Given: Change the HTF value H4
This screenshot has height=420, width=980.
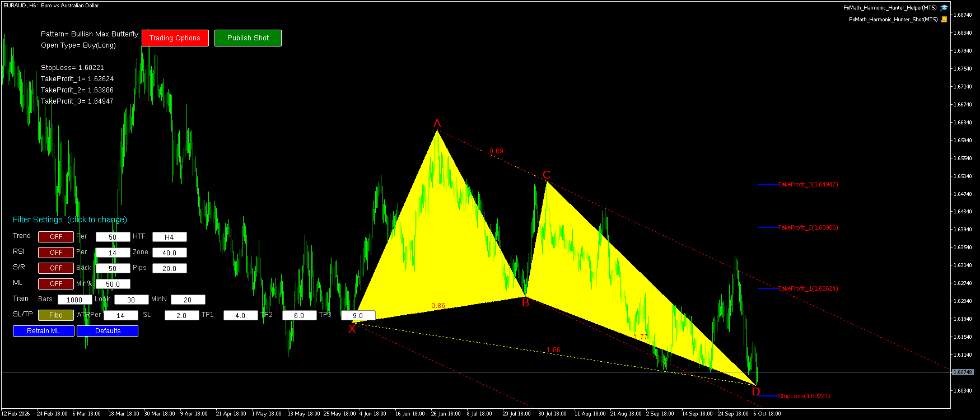Looking at the screenshot, I should [170, 237].
